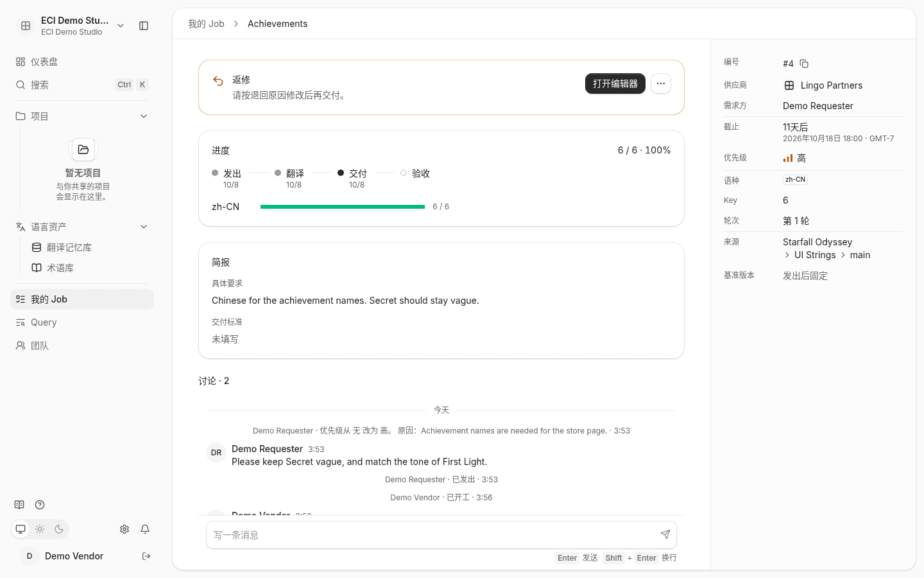Click the Demo Vendor avatar
Image resolution: width=924 pixels, height=578 pixels.
(30, 556)
